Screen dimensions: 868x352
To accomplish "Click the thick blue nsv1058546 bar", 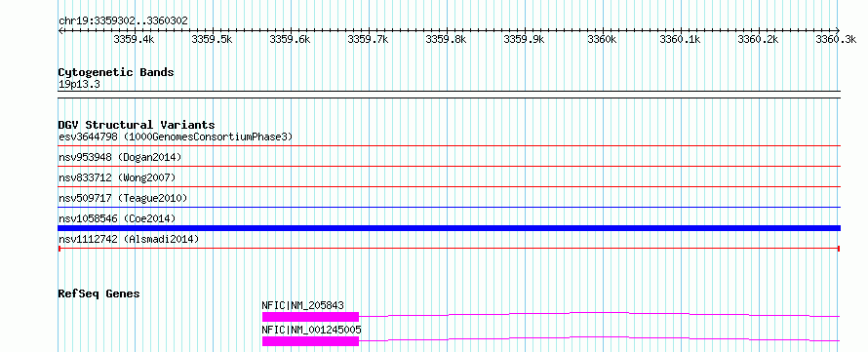I will [449, 228].
